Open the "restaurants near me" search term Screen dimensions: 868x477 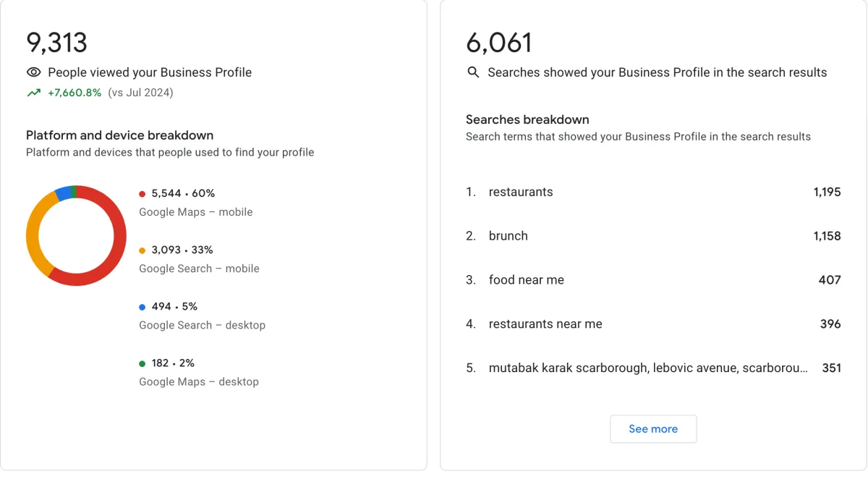click(545, 324)
